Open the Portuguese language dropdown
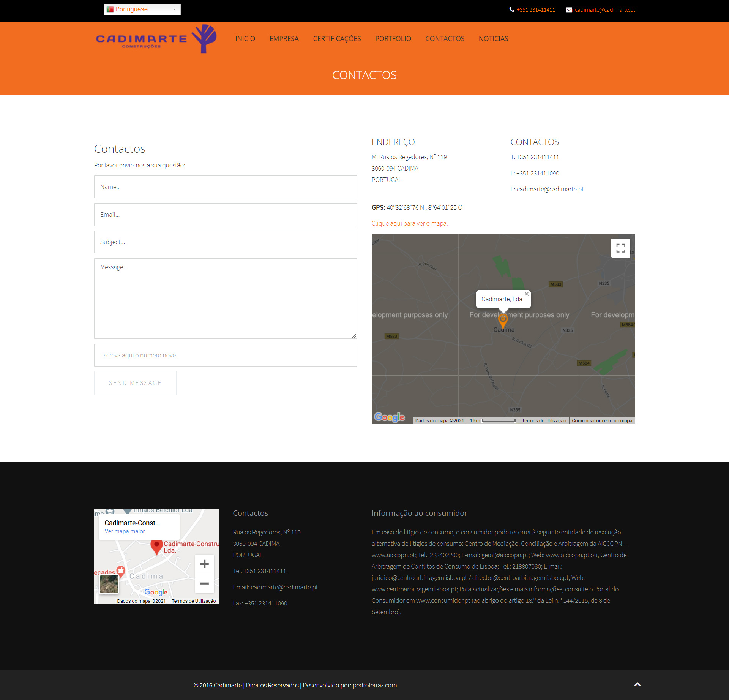This screenshot has width=729, height=700. (142, 9)
